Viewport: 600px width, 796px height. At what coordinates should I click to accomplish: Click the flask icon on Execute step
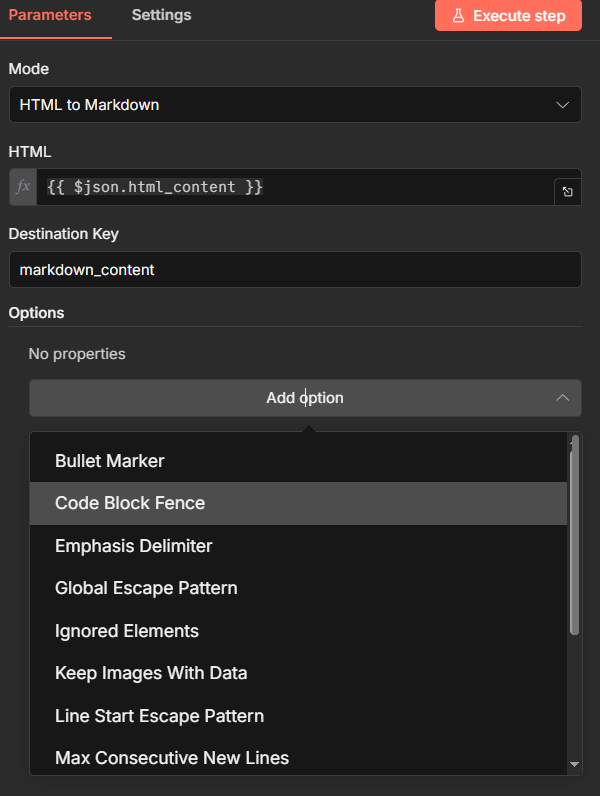[458, 16]
